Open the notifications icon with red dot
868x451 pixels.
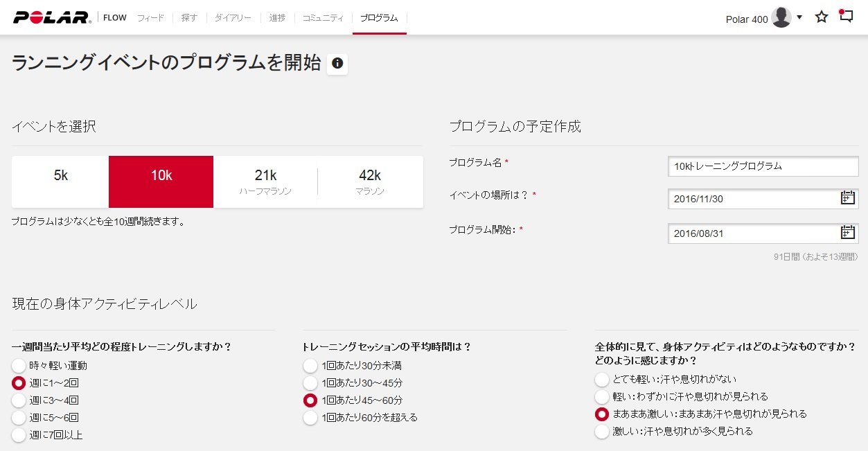[846, 16]
